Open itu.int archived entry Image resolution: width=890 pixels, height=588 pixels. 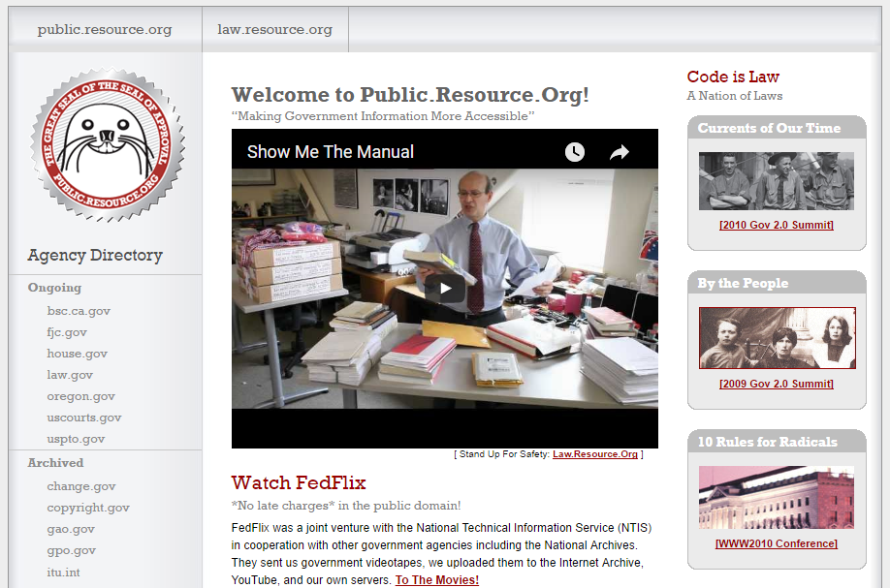(64, 573)
